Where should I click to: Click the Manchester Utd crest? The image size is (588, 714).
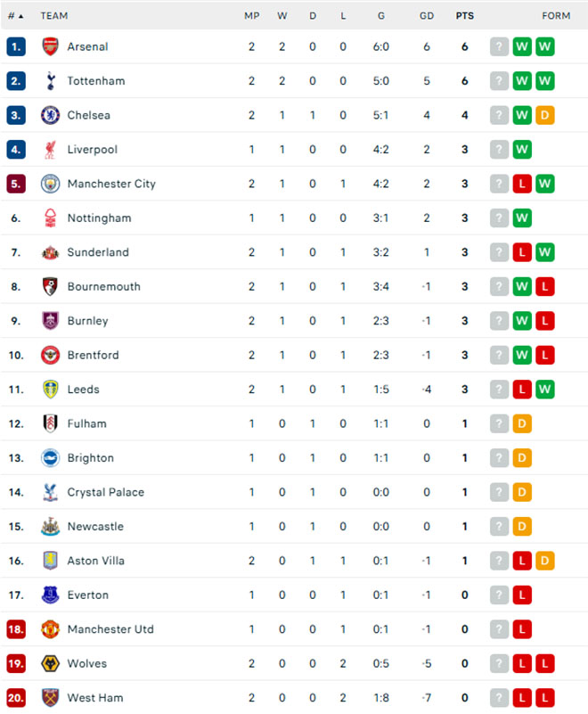pyautogui.click(x=50, y=629)
